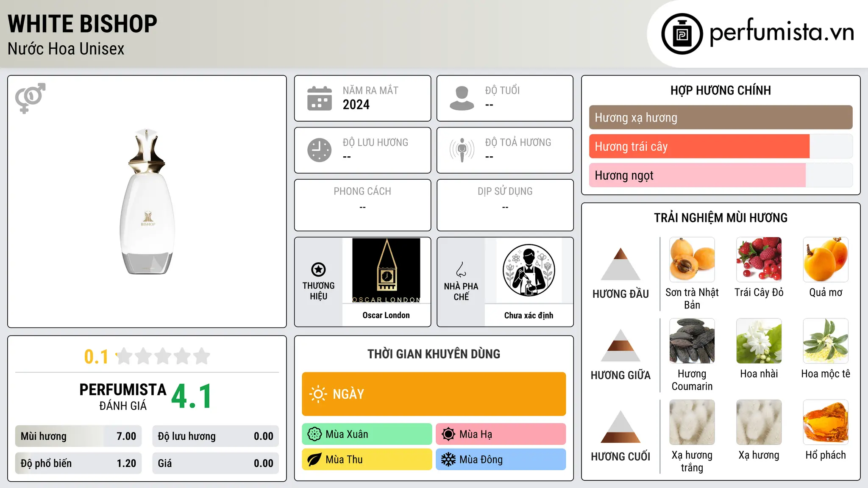Click the orange Ngày time bar
Viewport: 868px width, 488px height.
434,394
